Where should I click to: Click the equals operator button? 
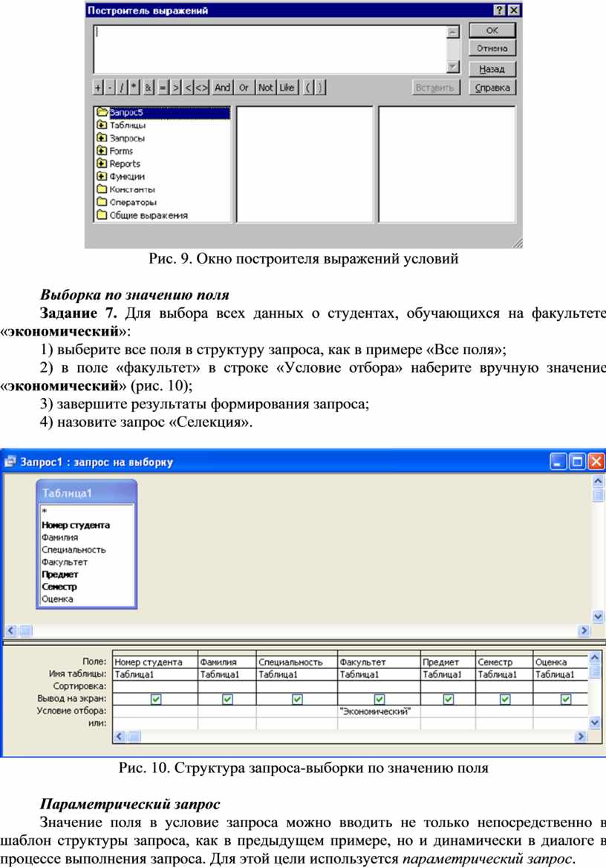click(163, 88)
